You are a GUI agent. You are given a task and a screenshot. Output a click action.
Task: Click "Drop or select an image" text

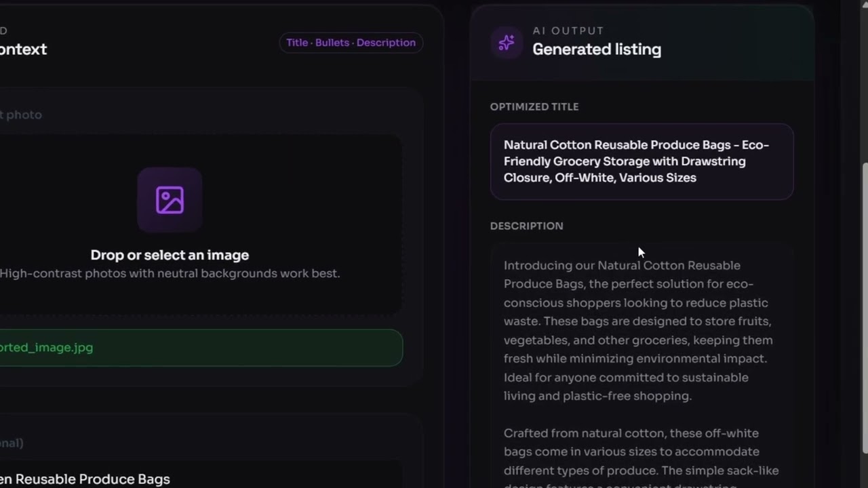(x=170, y=255)
